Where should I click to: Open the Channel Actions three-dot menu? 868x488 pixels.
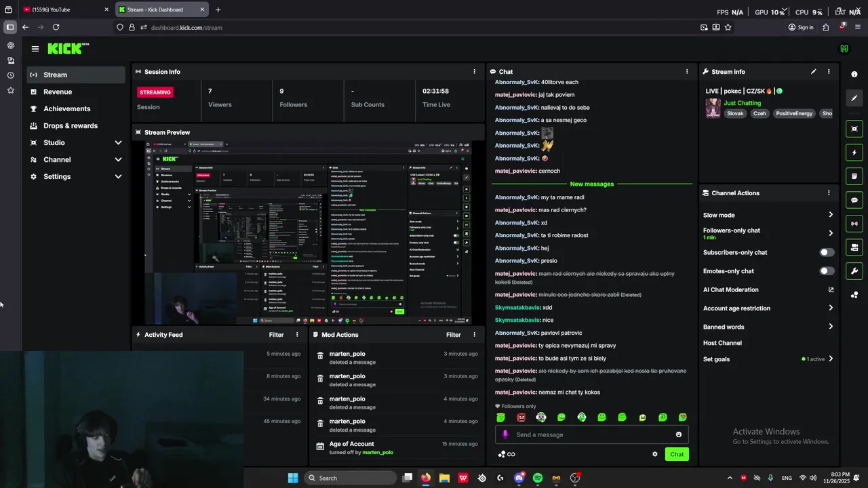click(x=829, y=193)
